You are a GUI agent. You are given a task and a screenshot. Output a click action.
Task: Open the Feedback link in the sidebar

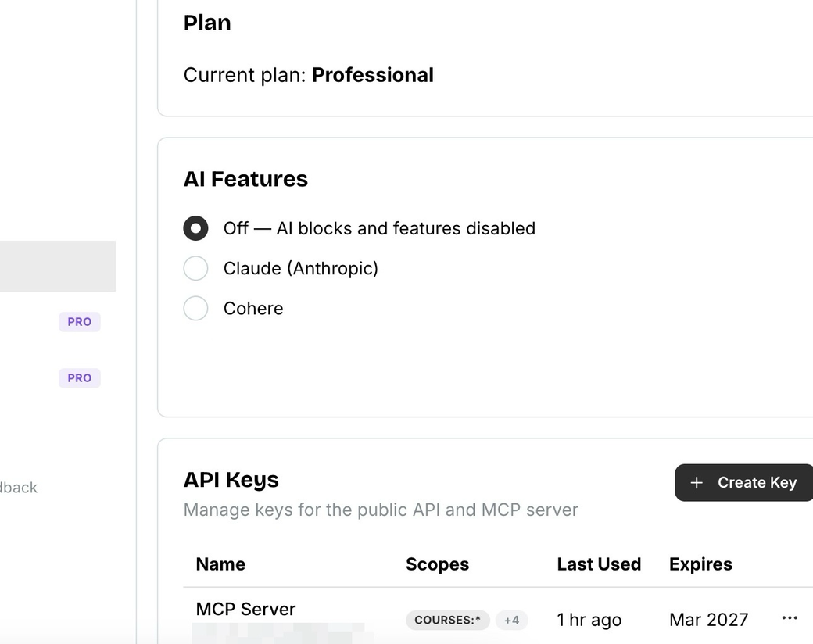coord(19,488)
